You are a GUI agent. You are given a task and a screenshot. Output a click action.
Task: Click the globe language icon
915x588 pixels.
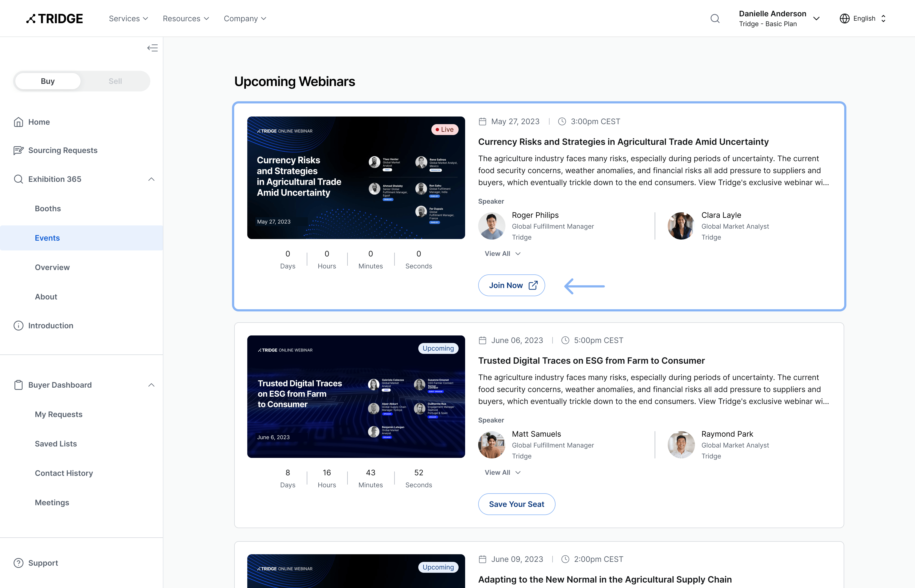tap(844, 18)
